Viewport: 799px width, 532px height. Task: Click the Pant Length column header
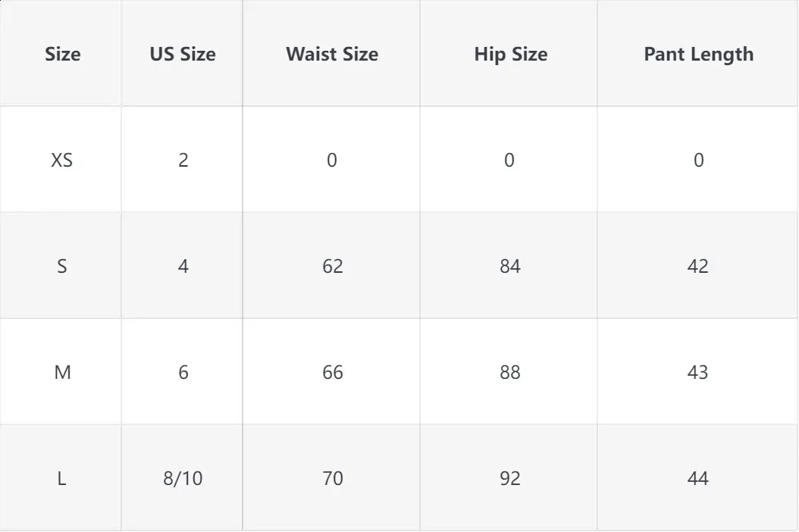699,54
